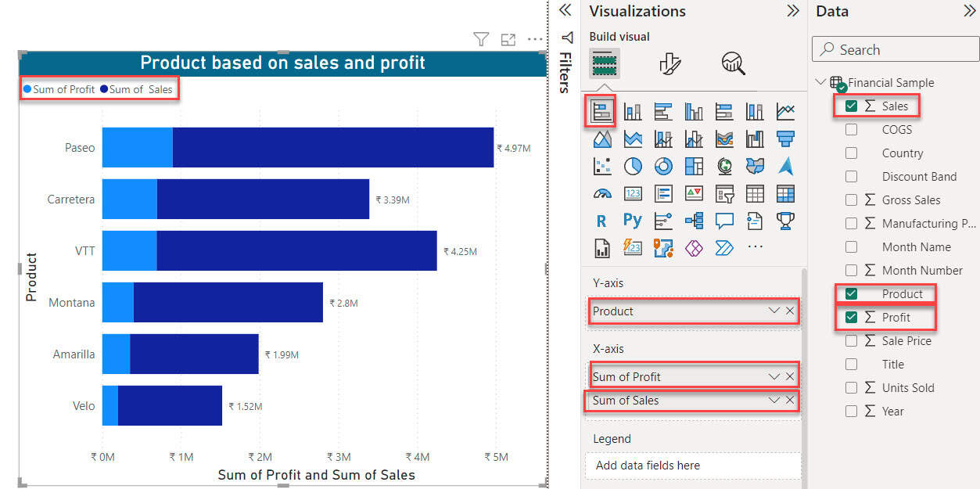The height and width of the screenshot is (489, 980).
Task: Switch to Build visual tab
Action: pyautogui.click(x=605, y=63)
